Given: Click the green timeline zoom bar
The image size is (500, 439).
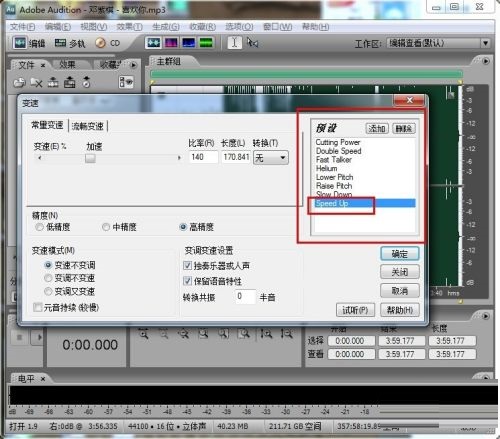Looking at the screenshot, I should click(x=307, y=74).
